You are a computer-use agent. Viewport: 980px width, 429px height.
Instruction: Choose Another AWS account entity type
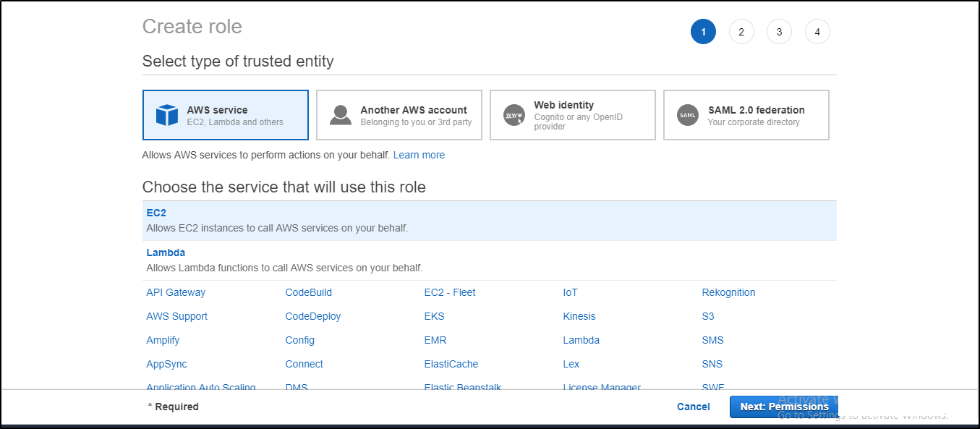click(x=399, y=115)
